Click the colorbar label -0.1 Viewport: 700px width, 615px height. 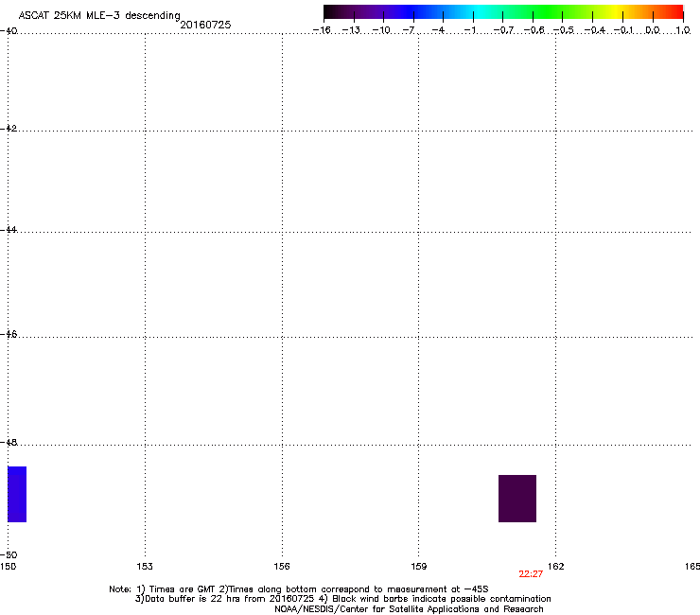[x=623, y=30]
